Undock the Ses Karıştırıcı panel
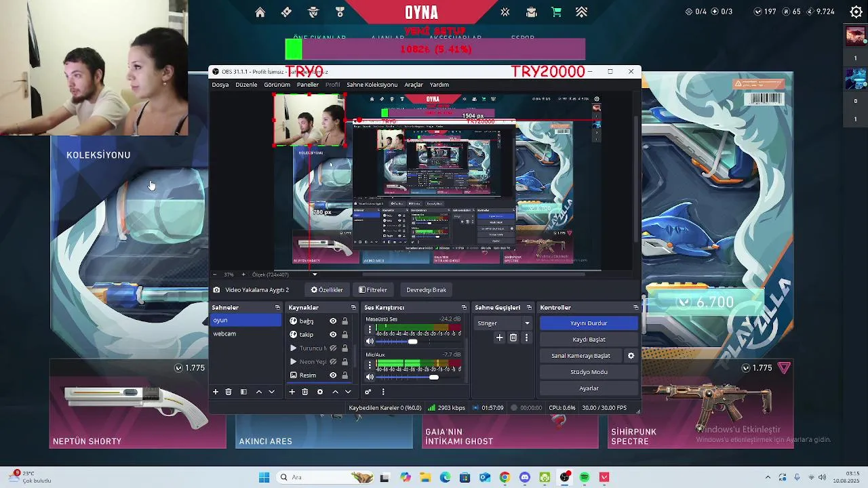Screen dimensions: 868x488 [464, 308]
